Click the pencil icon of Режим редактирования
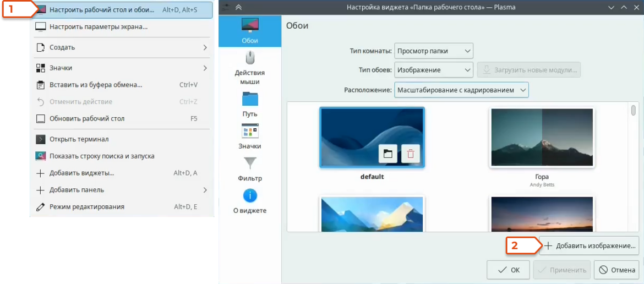Image resolution: width=644 pixels, height=284 pixels. (41, 207)
